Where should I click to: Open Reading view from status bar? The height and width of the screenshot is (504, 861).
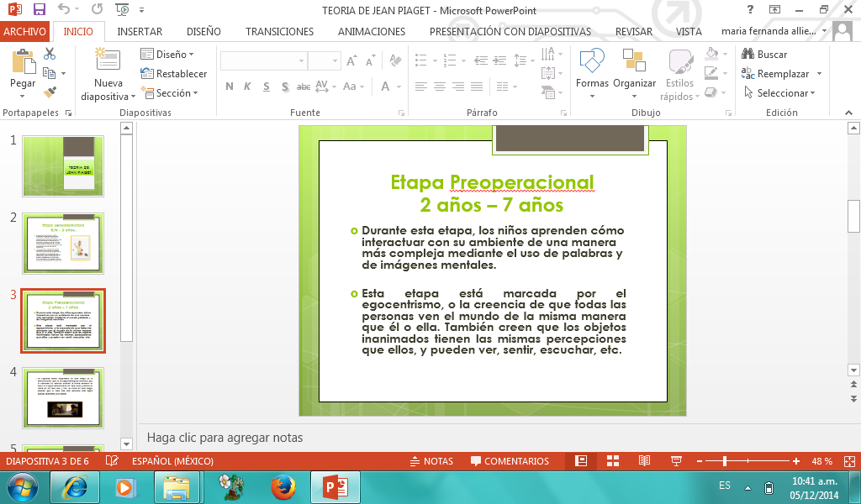point(644,461)
